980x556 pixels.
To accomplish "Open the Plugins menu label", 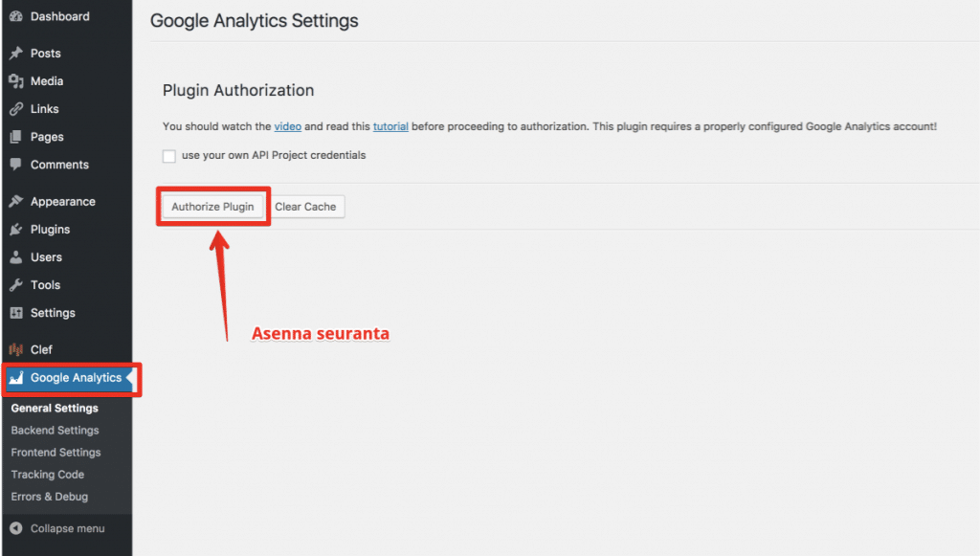I will [x=50, y=230].
